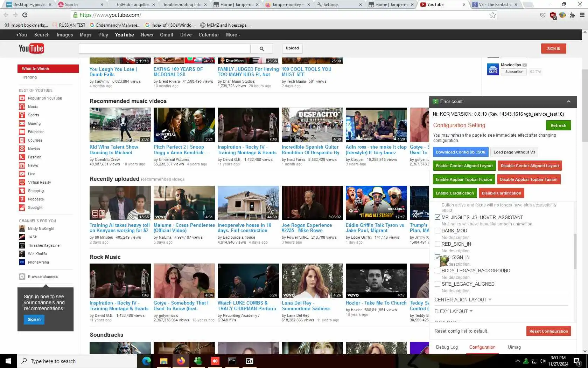The width and height of the screenshot is (588, 368).
Task: Switch to the GitHub browser tab
Action: [x=133, y=5]
